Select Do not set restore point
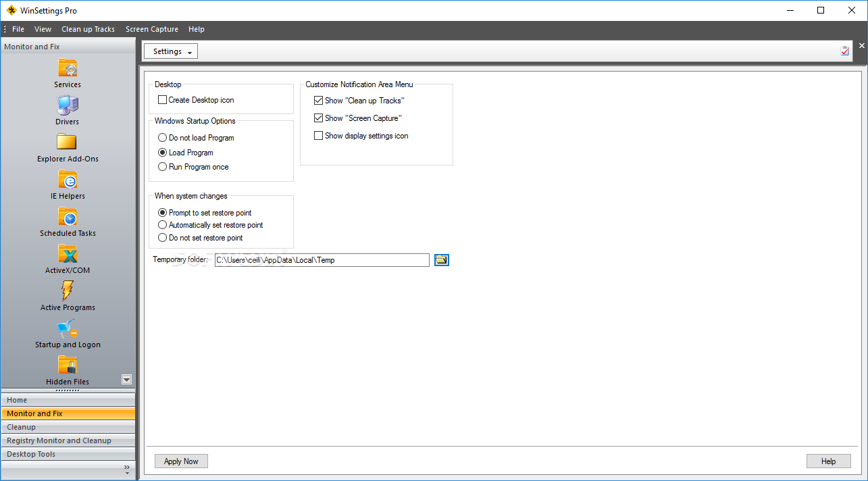The height and width of the screenshot is (481, 868). coord(162,238)
